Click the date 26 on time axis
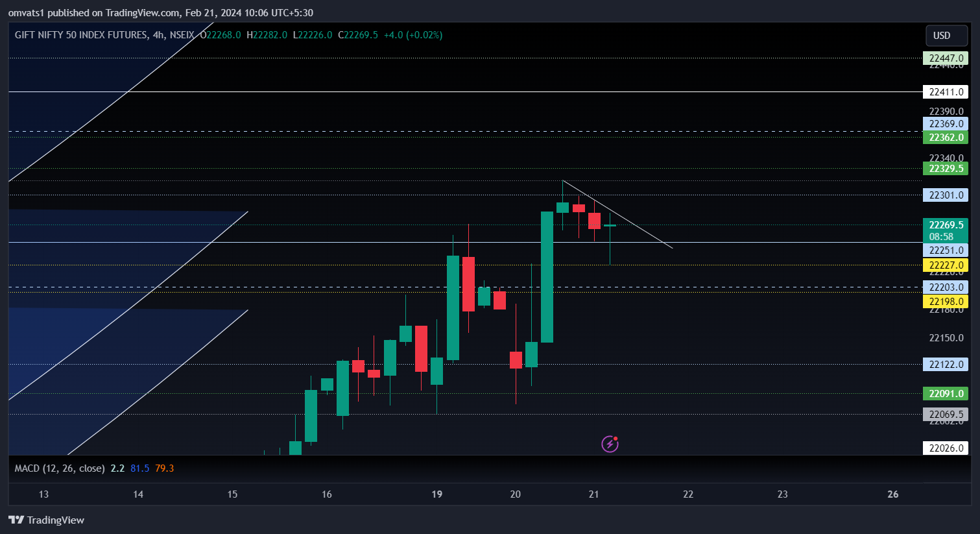This screenshot has height=534, width=980. tap(893, 494)
